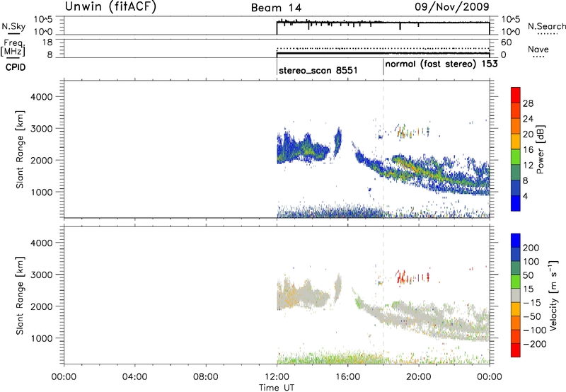Viewport: 566px width, 392px height.
Task: Click the 'Unwin (fitACF)' title text
Action: tap(110, 6)
